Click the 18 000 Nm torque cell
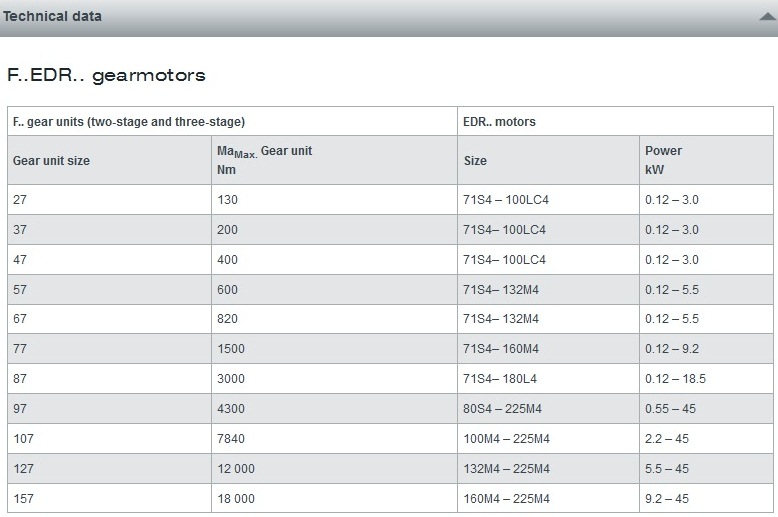The image size is (778, 517). point(235,499)
